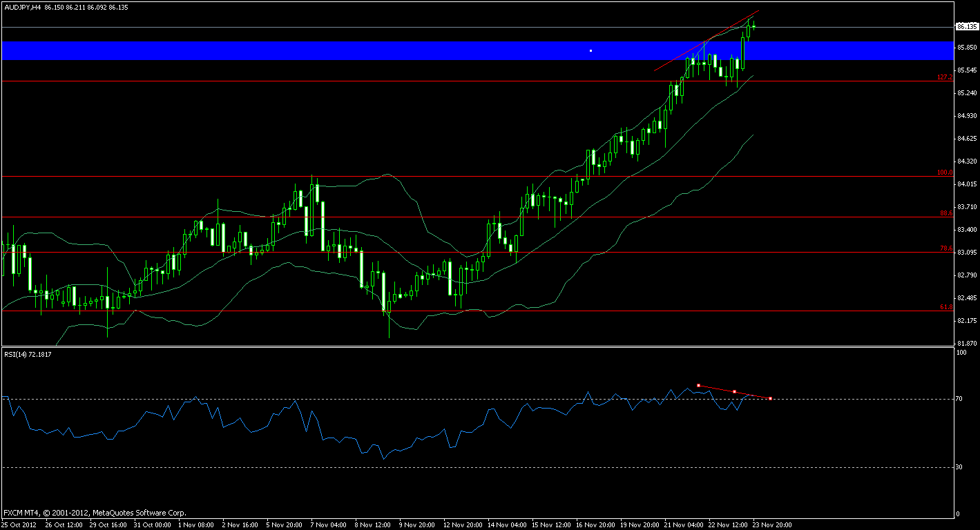Select the 127.2 Fibonacci level label
The image size is (980, 530).
coord(945,77)
